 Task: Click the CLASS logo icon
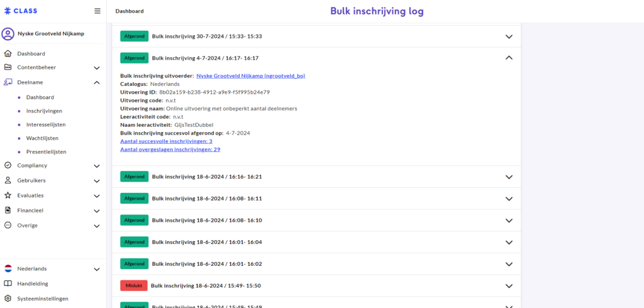[x=8, y=11]
